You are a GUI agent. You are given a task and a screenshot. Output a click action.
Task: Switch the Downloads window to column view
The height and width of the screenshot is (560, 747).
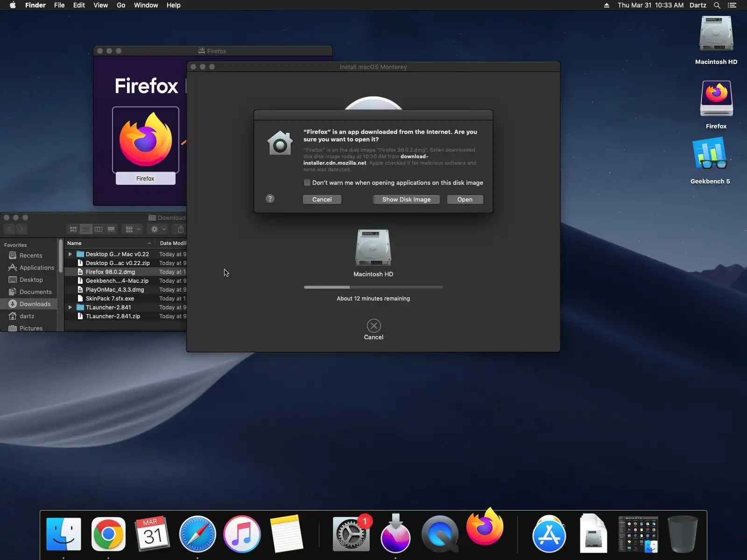point(99,229)
